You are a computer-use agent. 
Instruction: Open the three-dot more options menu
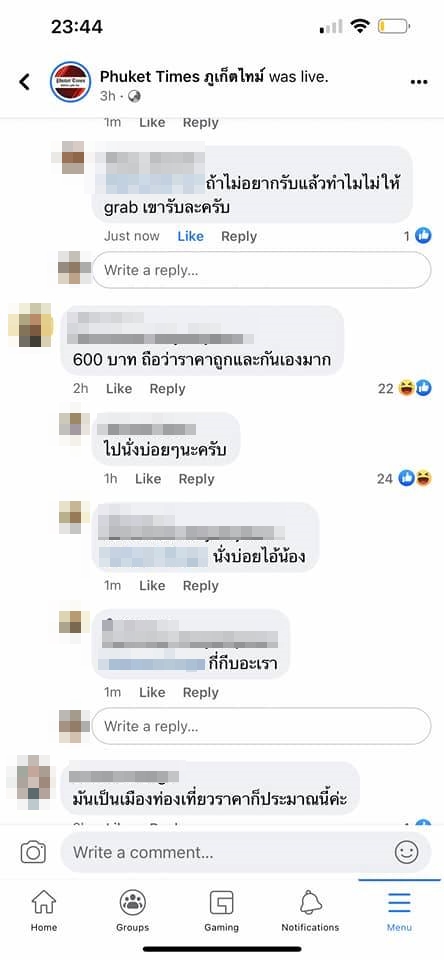click(x=419, y=82)
